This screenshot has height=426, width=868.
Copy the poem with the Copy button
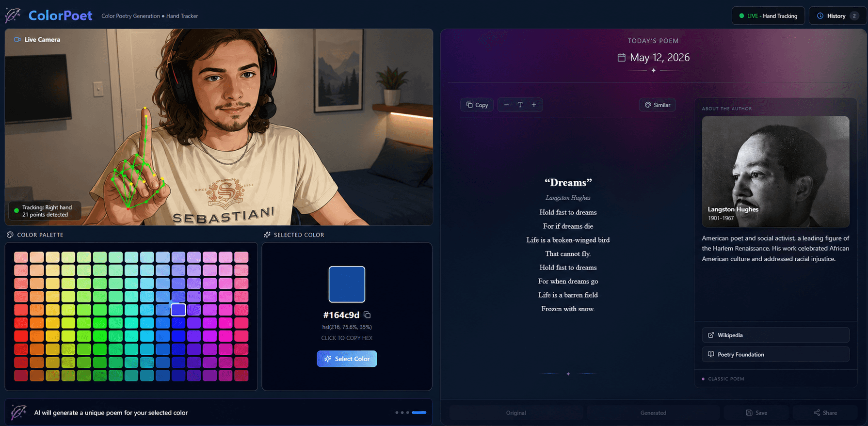point(477,105)
